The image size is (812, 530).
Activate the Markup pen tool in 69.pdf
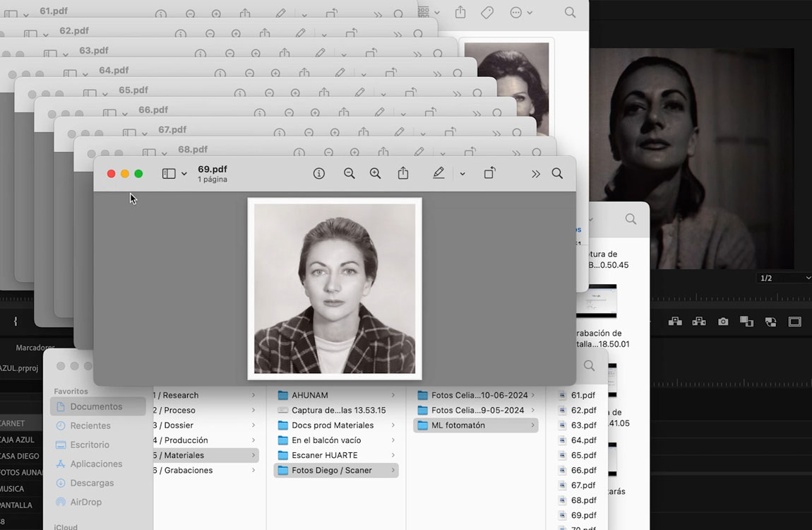438,174
